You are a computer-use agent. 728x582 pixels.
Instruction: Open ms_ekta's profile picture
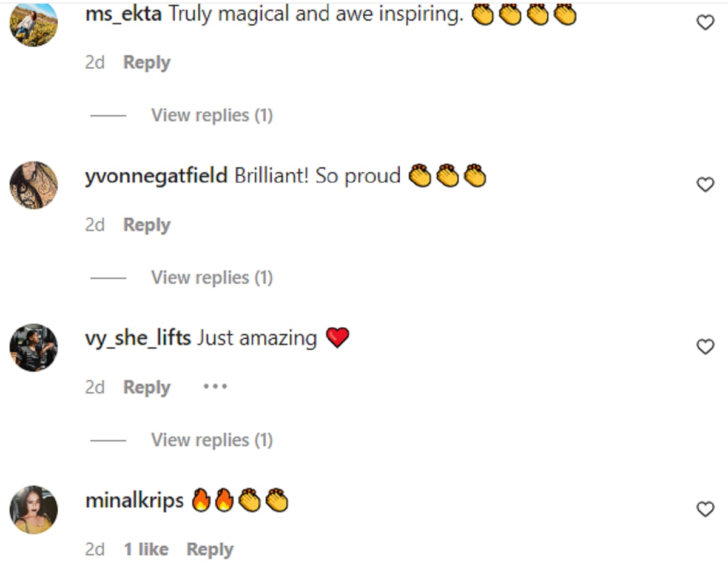pos(34,23)
